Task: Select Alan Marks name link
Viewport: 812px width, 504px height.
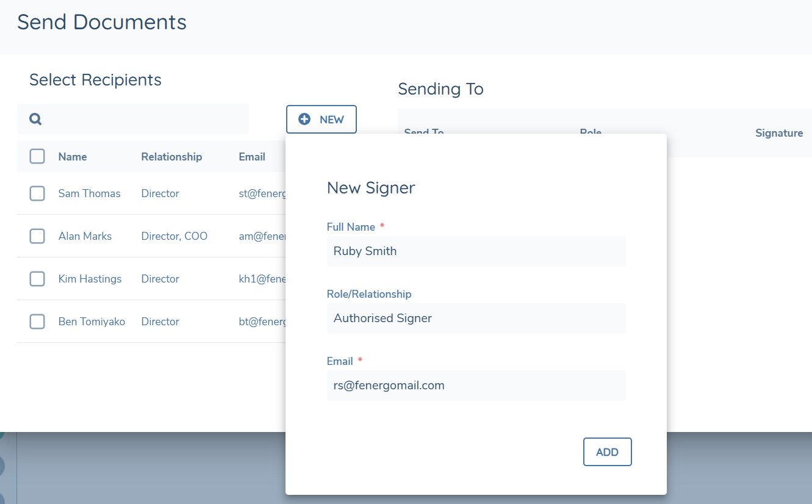Action: pos(85,236)
